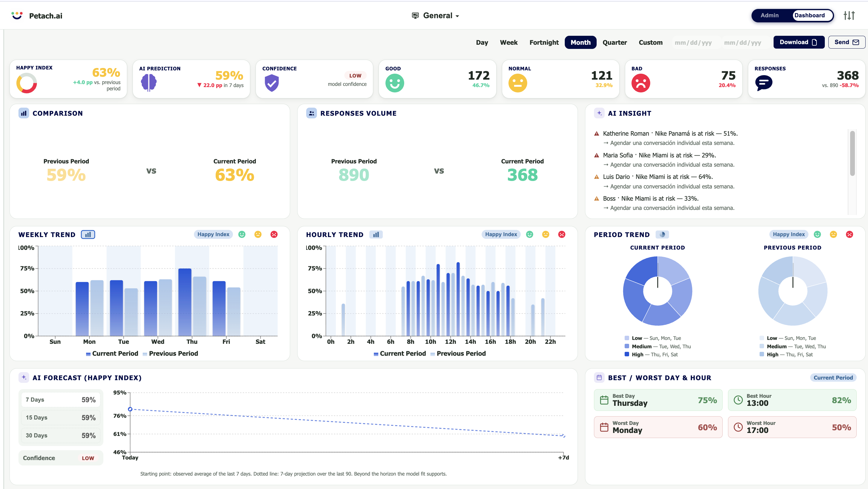Click the monitor icon beside General
The height and width of the screenshot is (489, 868).
[415, 16]
